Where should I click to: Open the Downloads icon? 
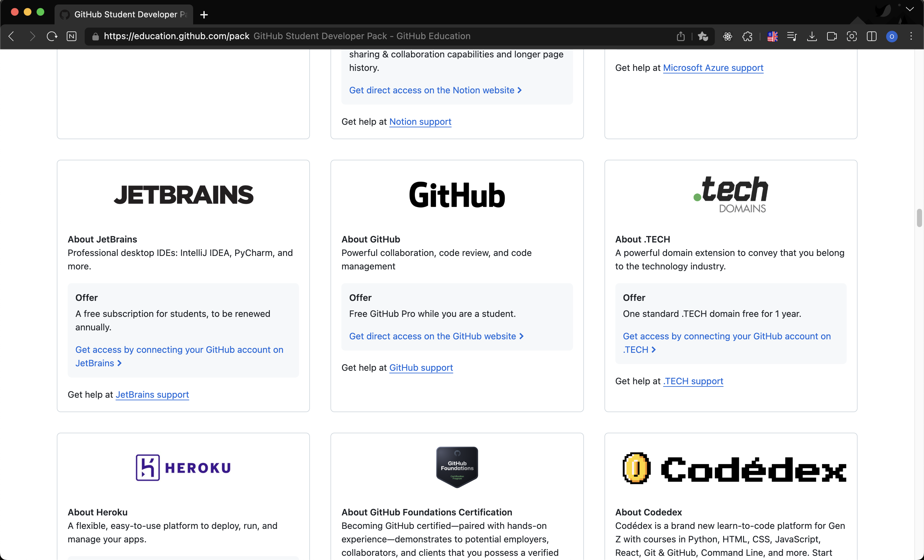click(812, 36)
